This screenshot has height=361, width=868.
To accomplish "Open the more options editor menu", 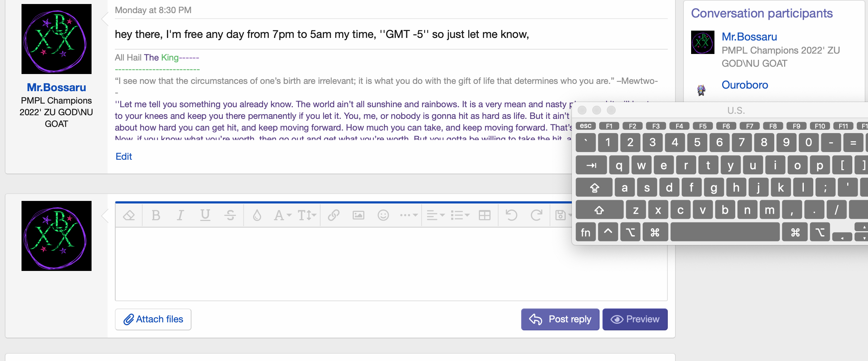I will click(x=408, y=215).
